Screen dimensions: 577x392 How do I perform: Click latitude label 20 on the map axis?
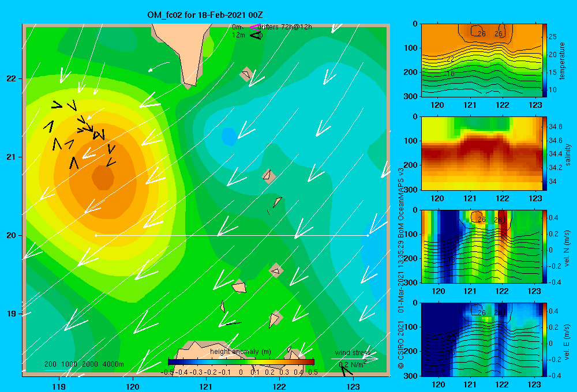pyautogui.click(x=12, y=235)
